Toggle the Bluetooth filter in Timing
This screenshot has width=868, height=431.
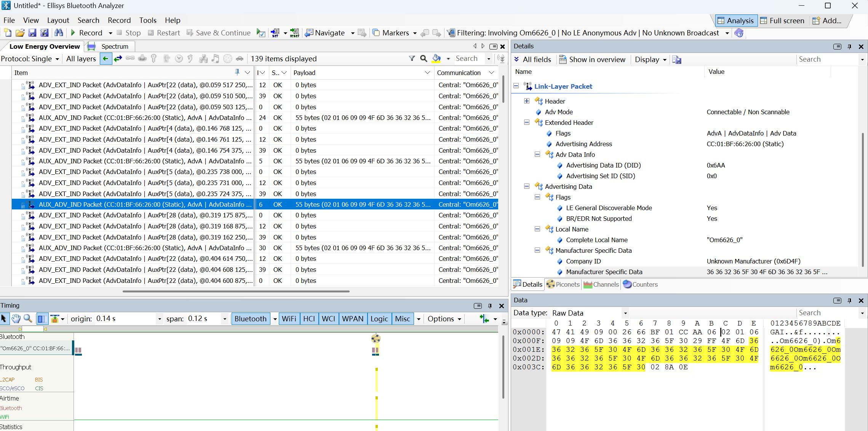pyautogui.click(x=251, y=319)
